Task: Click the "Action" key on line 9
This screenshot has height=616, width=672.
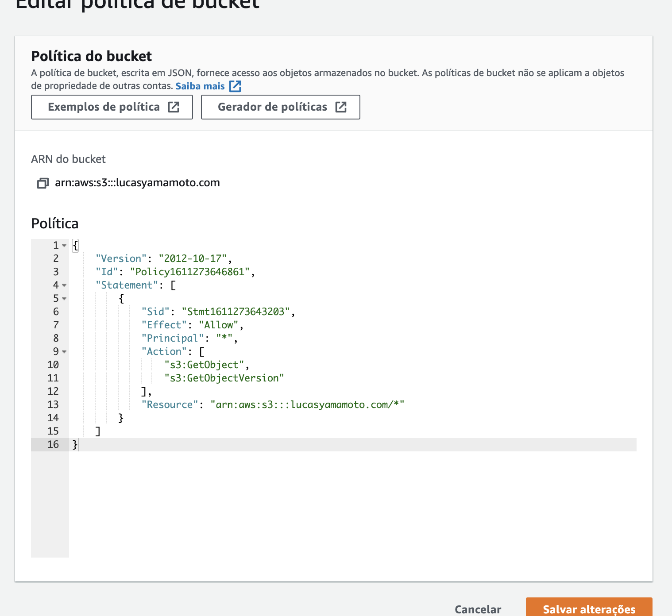Action: (164, 351)
